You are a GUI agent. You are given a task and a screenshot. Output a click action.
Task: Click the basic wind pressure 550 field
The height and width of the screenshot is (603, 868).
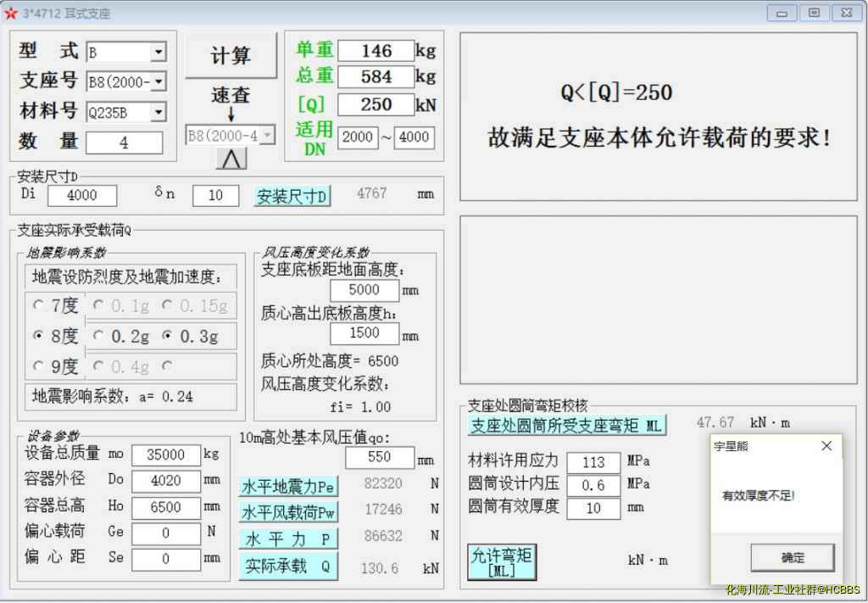(x=379, y=457)
